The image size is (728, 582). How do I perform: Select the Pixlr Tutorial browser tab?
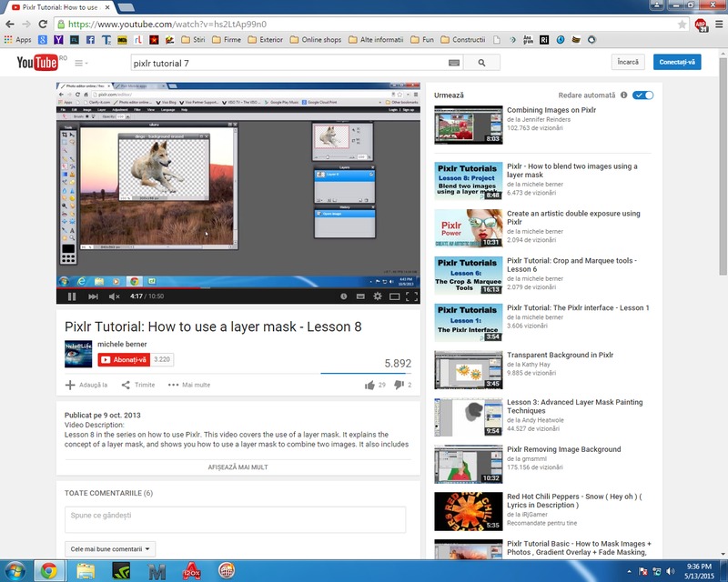pyautogui.click(x=61, y=7)
